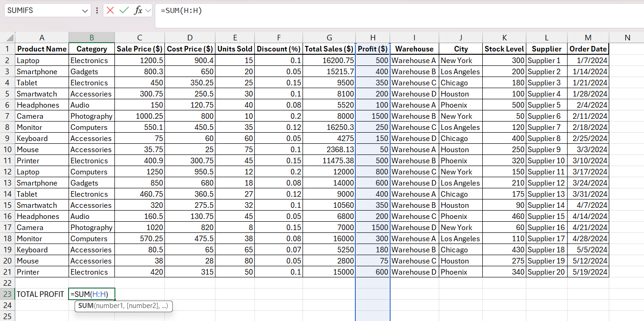Select cost price cell 130.75
Screen dimensions: 644x321
[190, 216]
